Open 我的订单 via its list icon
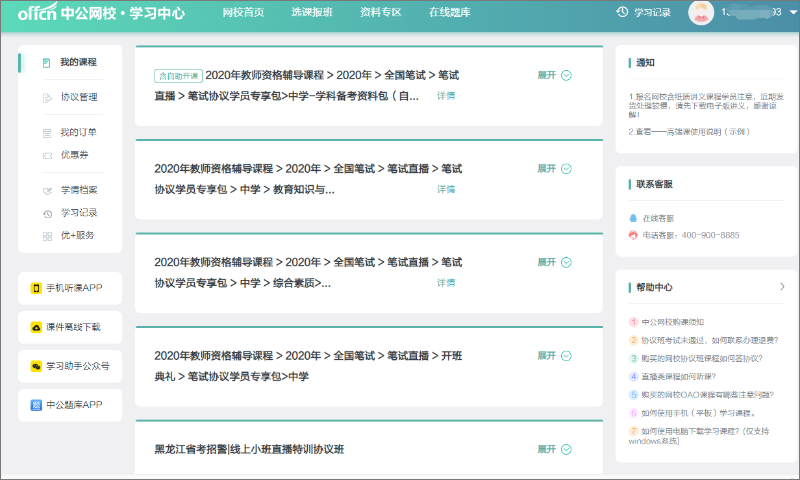This screenshot has height=480, width=800. 46,133
